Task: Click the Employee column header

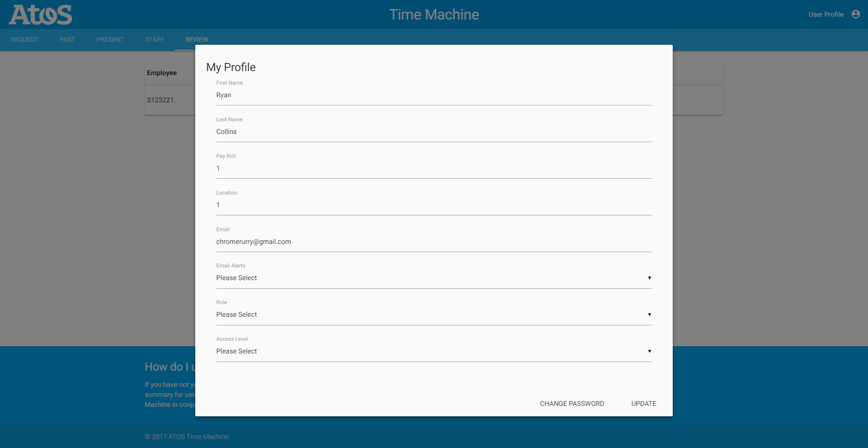Action: click(162, 73)
